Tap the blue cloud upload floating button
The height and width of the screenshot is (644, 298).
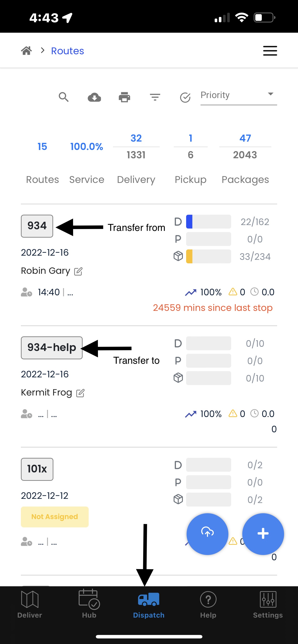click(x=207, y=534)
